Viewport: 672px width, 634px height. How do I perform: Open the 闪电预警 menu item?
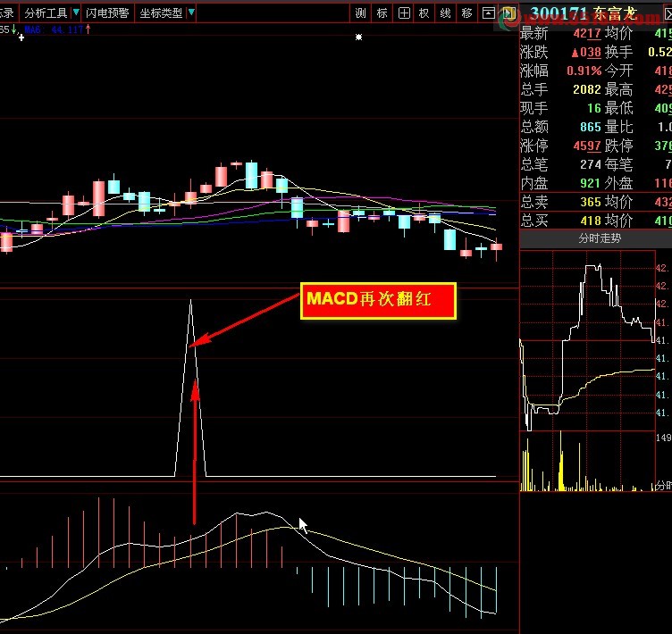coord(107,13)
